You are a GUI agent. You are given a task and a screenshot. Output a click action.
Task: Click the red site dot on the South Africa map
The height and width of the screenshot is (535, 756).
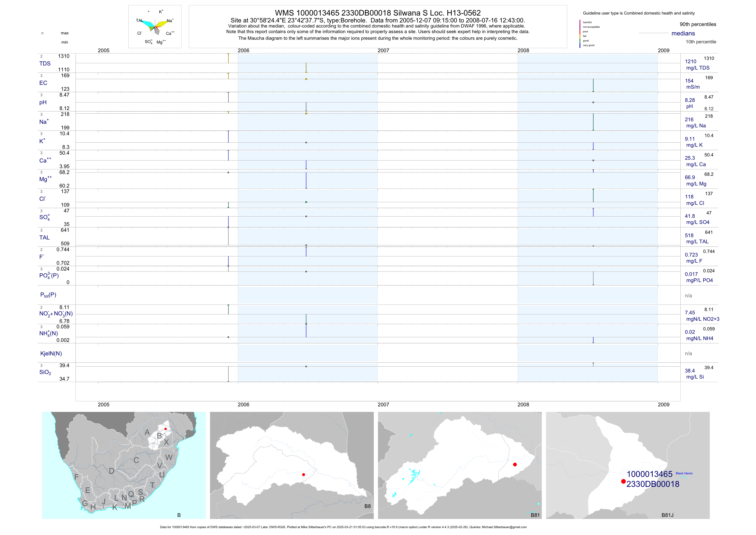165,429
